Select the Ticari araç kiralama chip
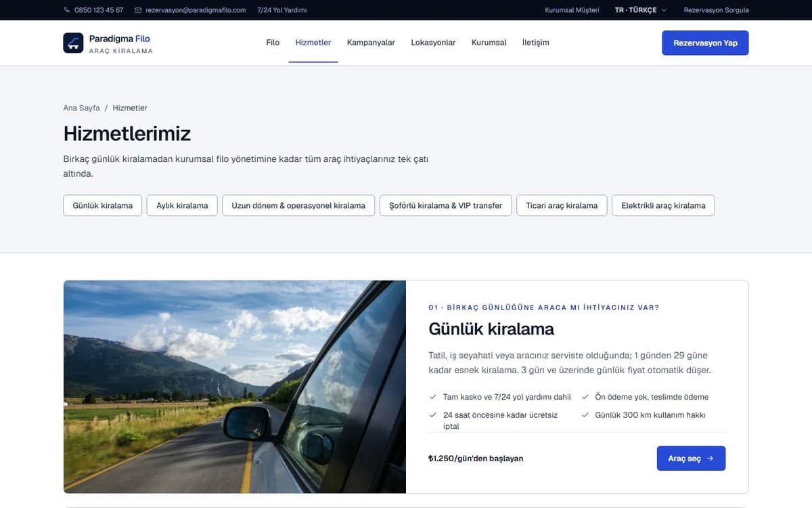Image resolution: width=812 pixels, height=508 pixels. click(562, 205)
